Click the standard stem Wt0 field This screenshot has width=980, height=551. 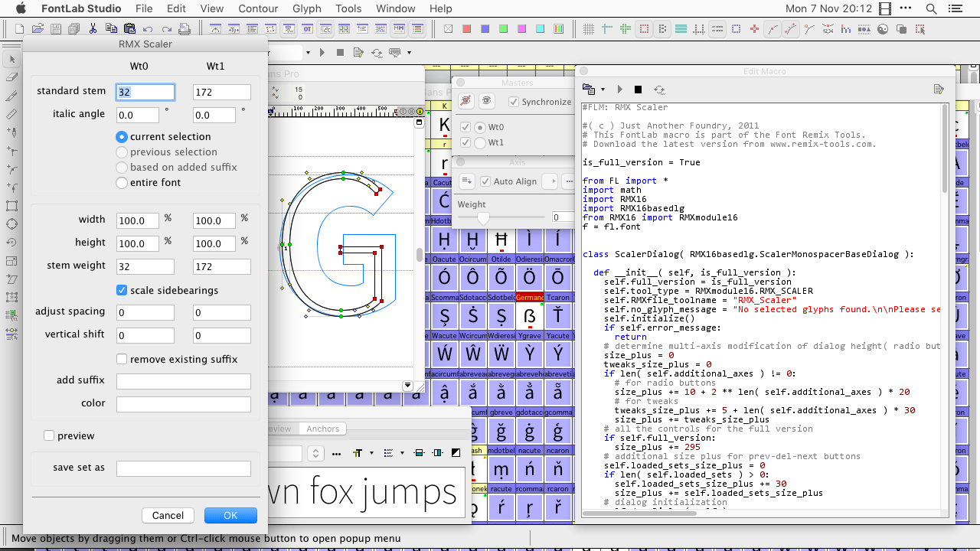pyautogui.click(x=145, y=91)
